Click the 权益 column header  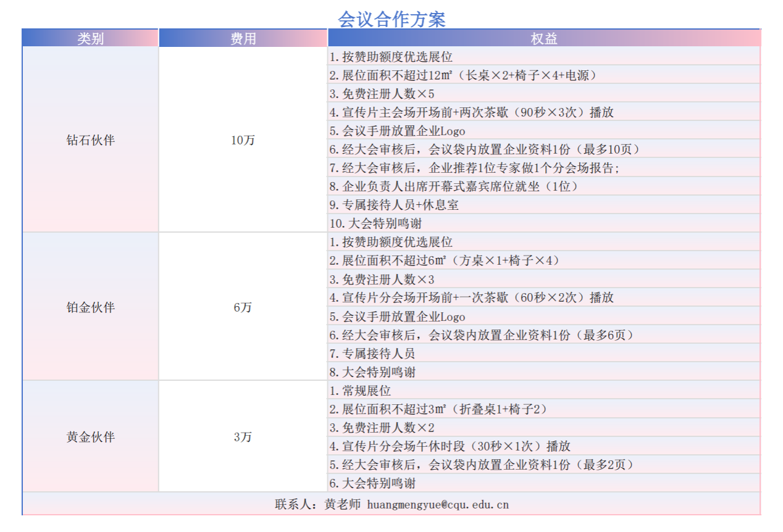click(x=543, y=38)
